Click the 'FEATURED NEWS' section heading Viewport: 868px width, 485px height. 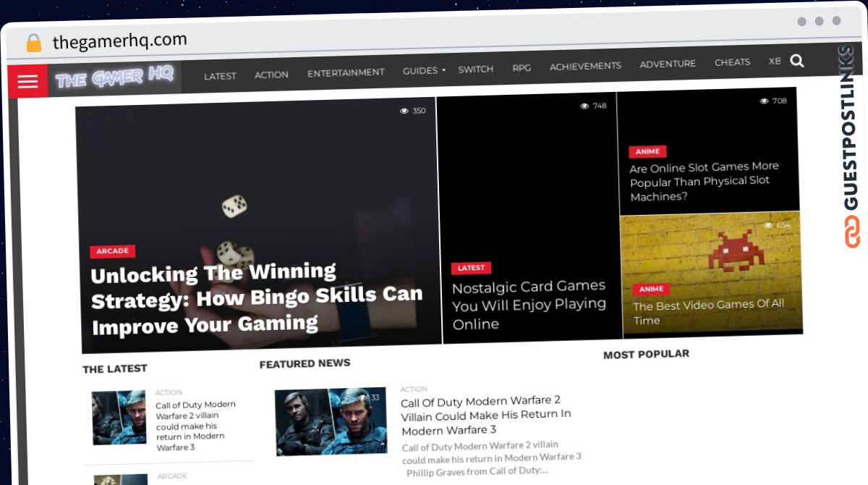pos(305,363)
